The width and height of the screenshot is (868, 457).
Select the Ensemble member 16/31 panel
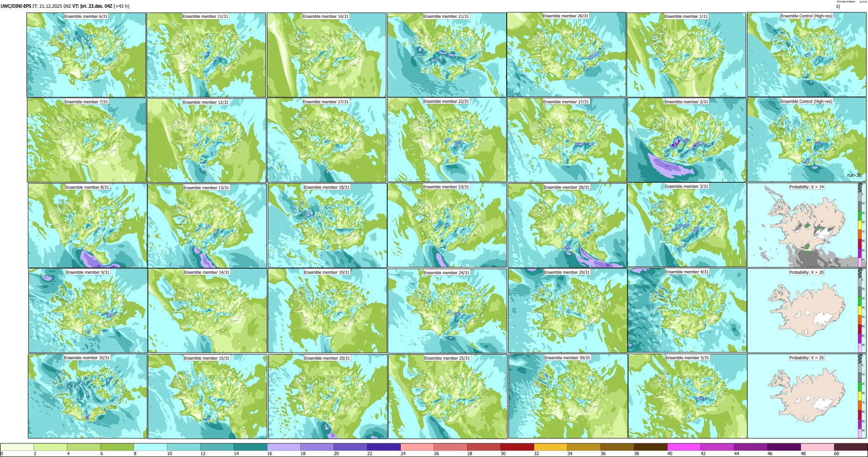click(x=327, y=55)
